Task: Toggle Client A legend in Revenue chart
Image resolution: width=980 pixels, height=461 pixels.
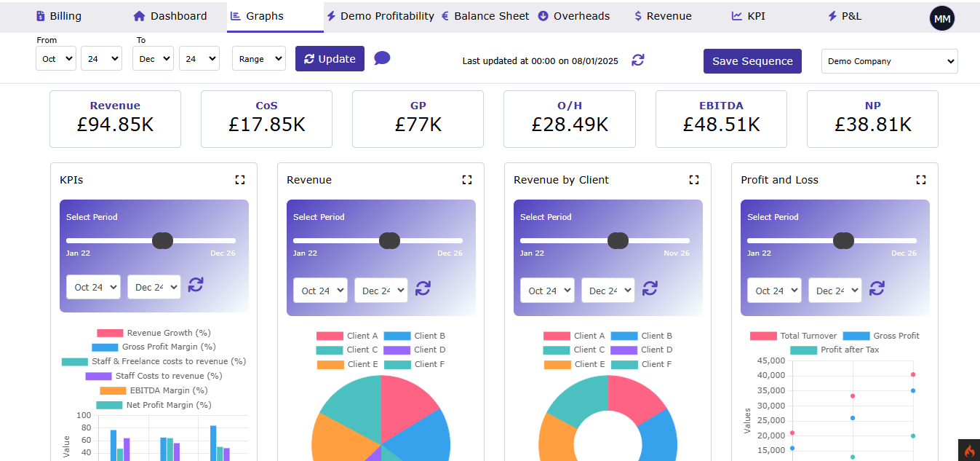Action: click(348, 336)
